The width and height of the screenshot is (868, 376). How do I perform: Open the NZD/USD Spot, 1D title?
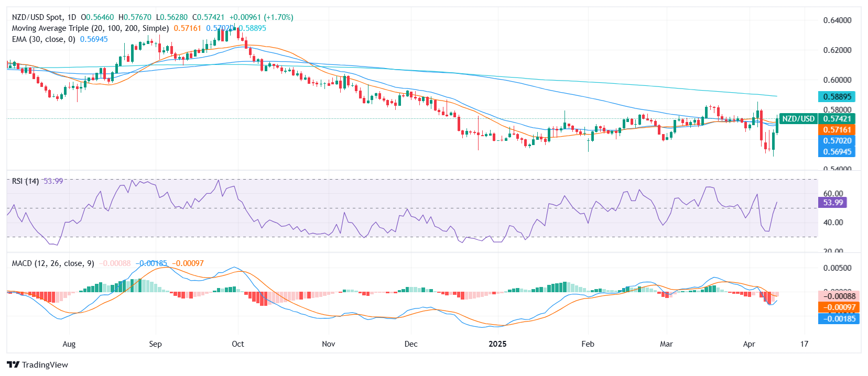point(44,17)
